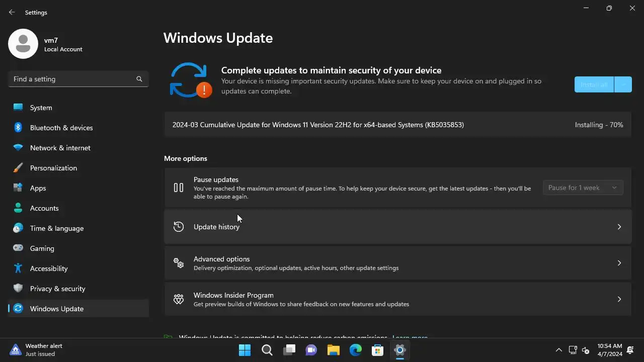Open Network & internet settings
Screen dimensions: 644x362
coord(78,148)
